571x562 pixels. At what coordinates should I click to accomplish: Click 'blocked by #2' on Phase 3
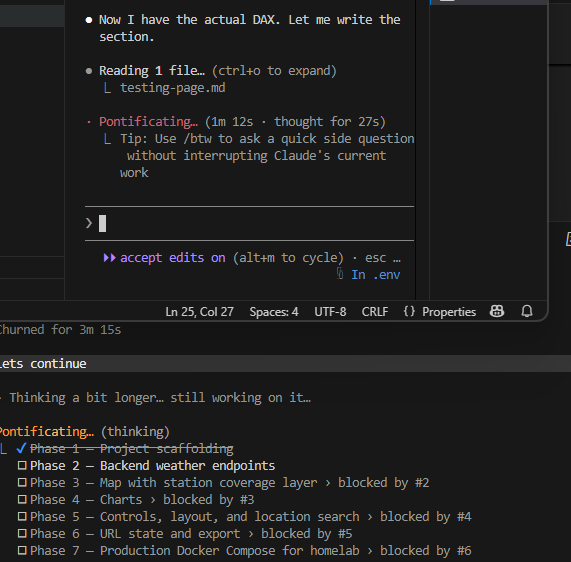383,483
